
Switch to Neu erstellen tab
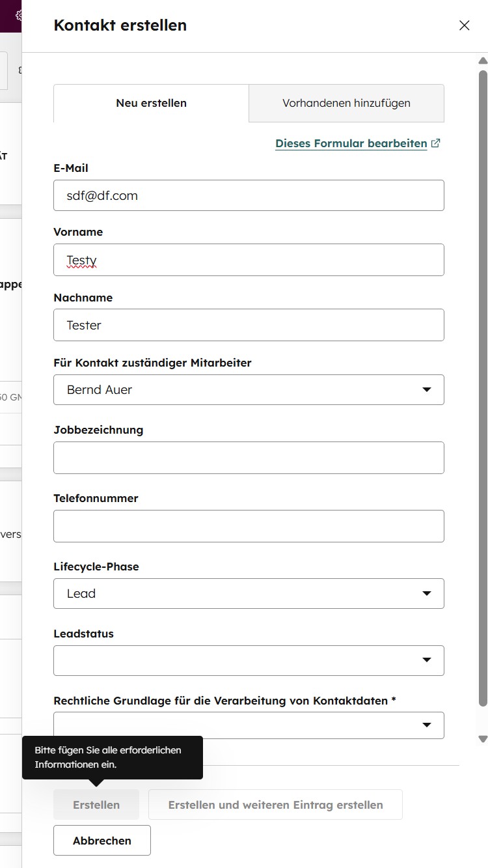[151, 103]
